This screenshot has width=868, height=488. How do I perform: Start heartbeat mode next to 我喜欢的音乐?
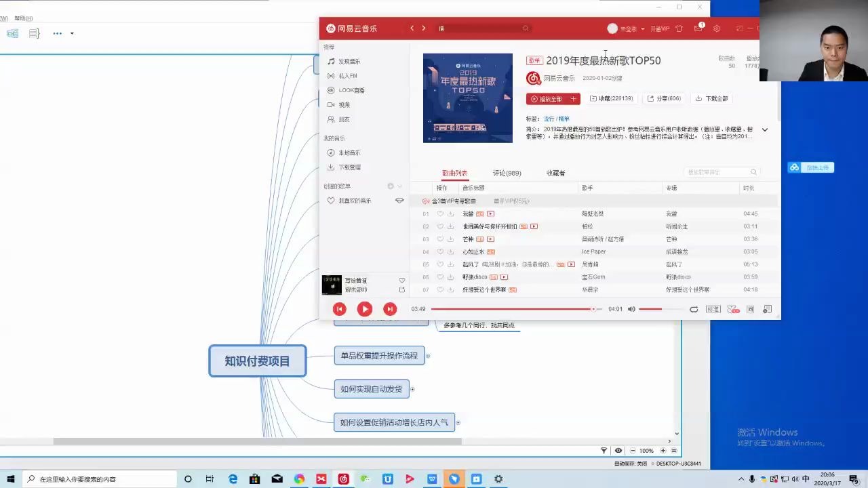pyautogui.click(x=399, y=201)
